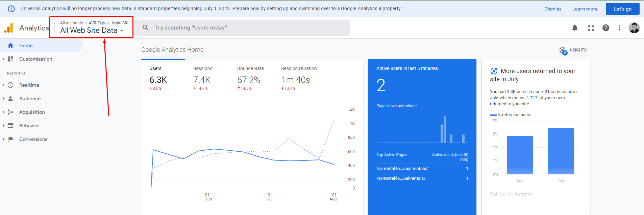
Task: Click the user profile avatar
Action: 634,28
